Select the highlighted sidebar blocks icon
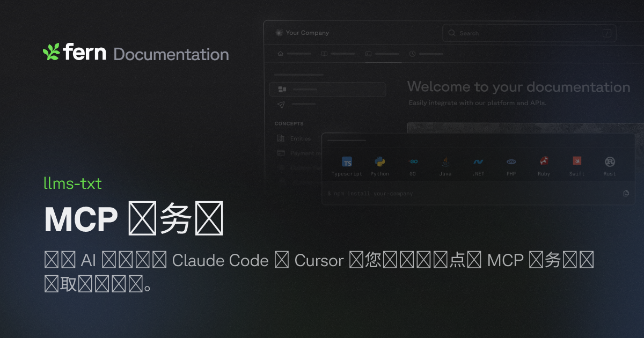Viewport: 644px width, 338px height. [x=282, y=89]
